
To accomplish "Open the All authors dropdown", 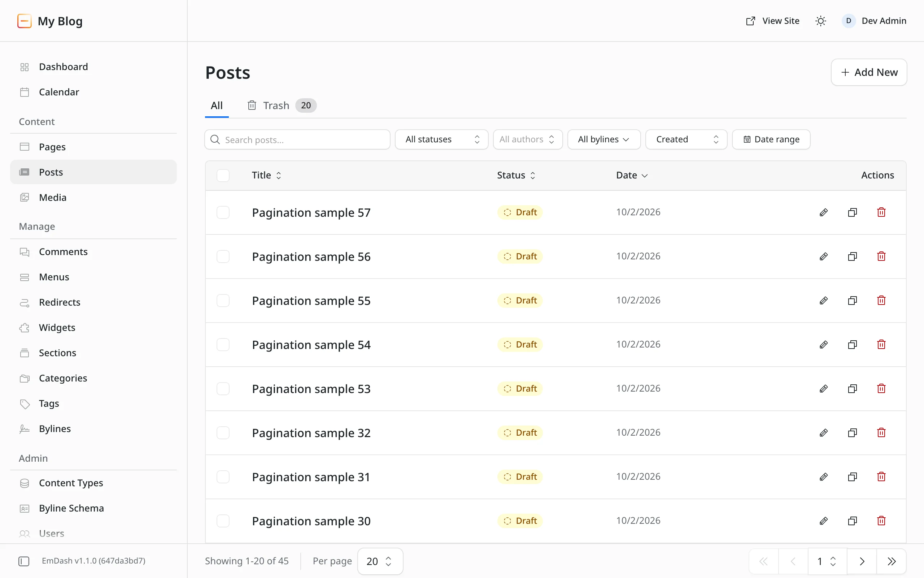I will click(x=528, y=139).
